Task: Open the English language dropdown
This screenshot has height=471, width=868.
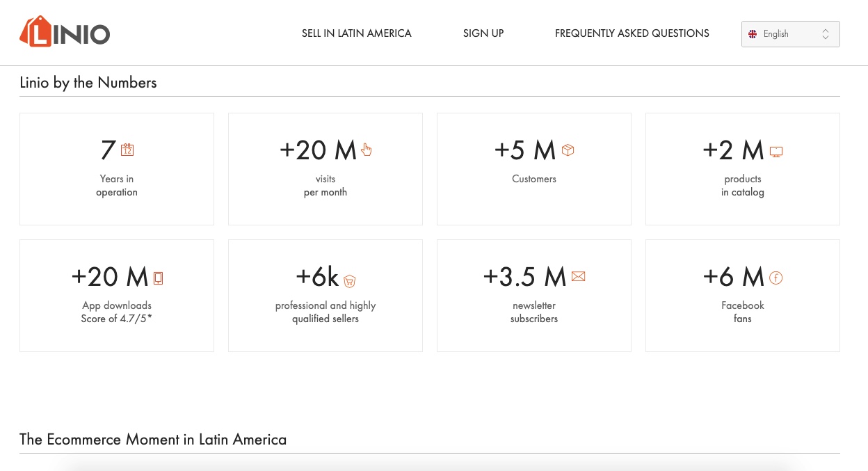Action: pyautogui.click(x=790, y=34)
